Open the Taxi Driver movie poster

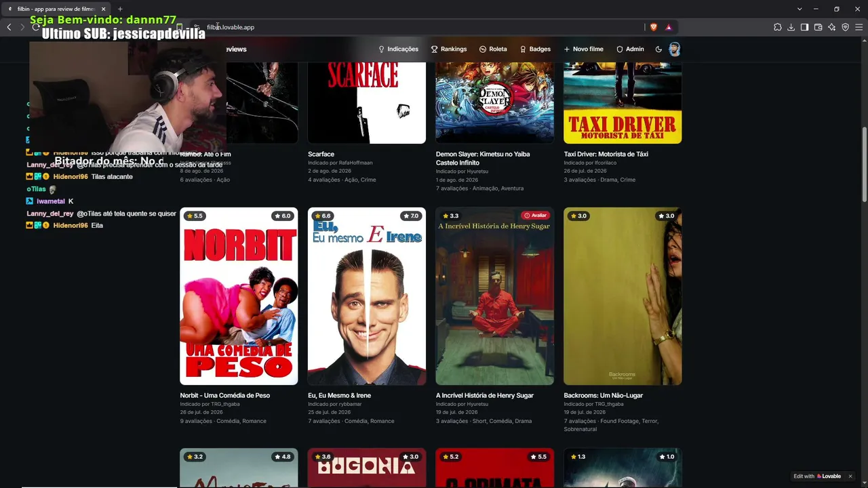[x=623, y=102]
